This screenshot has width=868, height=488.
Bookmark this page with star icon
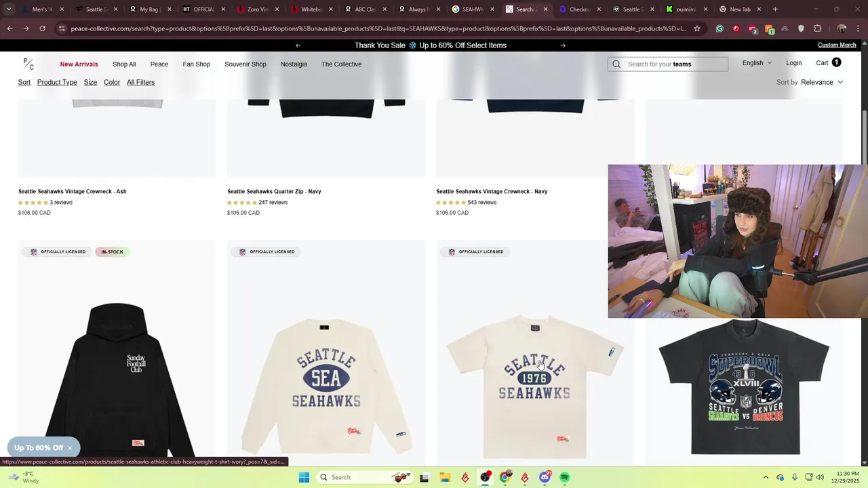click(x=697, y=28)
